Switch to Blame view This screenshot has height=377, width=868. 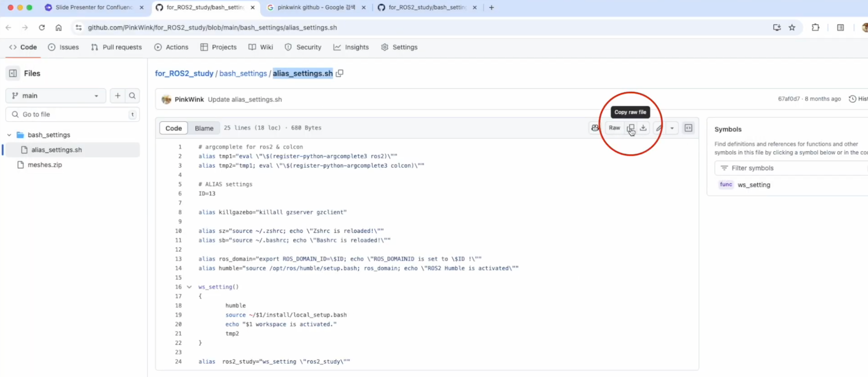(x=204, y=128)
